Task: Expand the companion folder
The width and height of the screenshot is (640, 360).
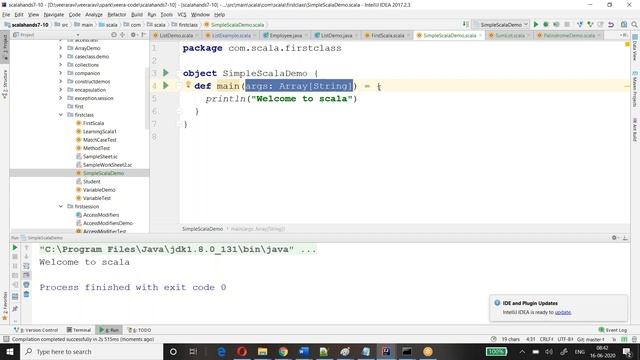Action: 61,73
